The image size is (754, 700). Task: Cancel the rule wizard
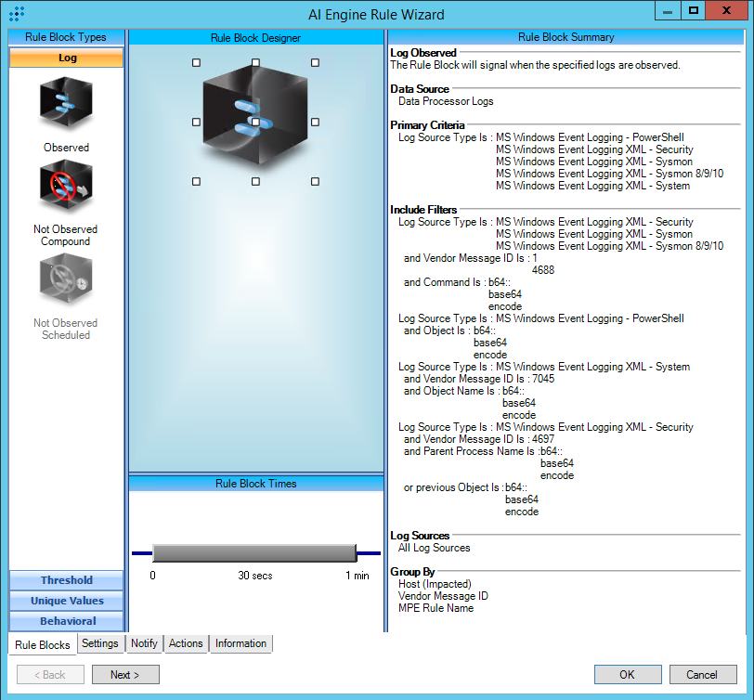click(x=701, y=674)
